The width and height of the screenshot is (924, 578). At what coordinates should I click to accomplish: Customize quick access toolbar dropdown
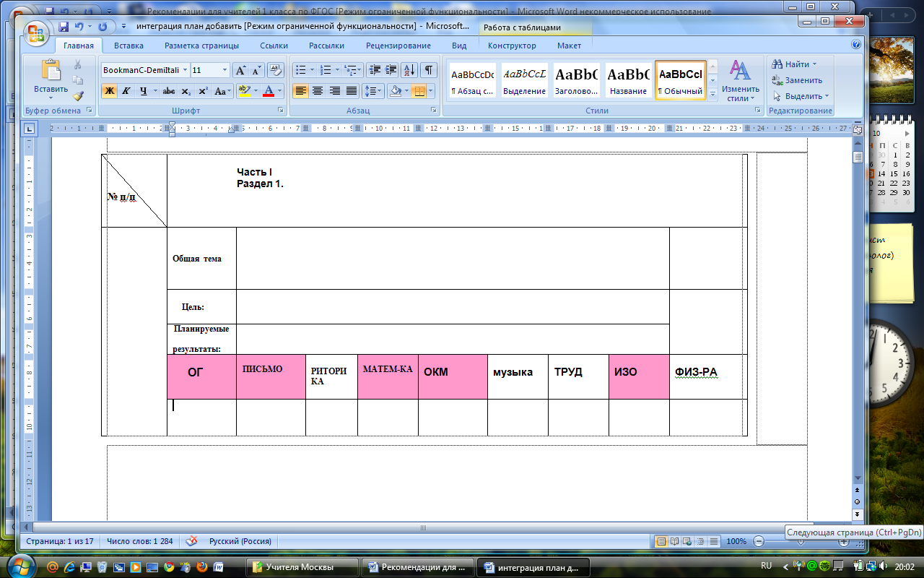click(123, 26)
